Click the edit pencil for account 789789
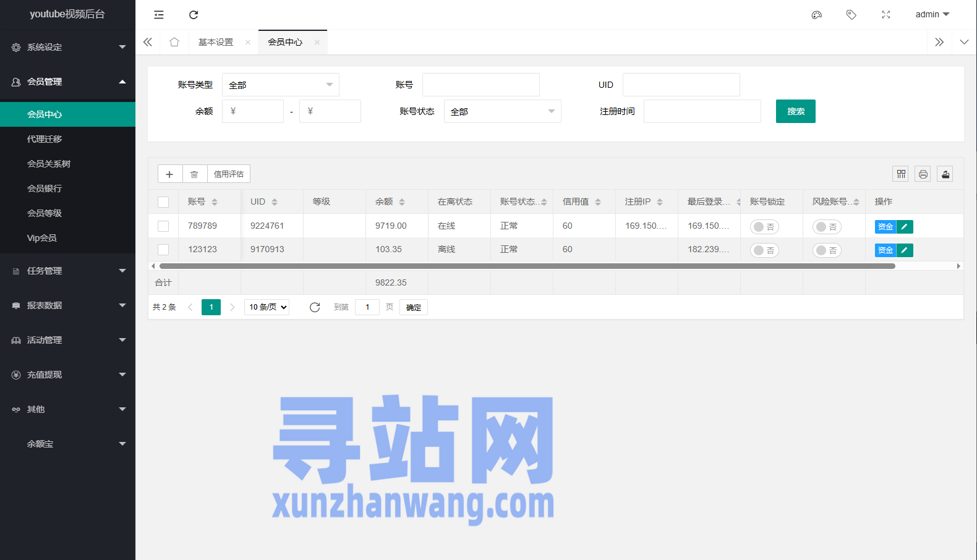The image size is (977, 560). [905, 227]
